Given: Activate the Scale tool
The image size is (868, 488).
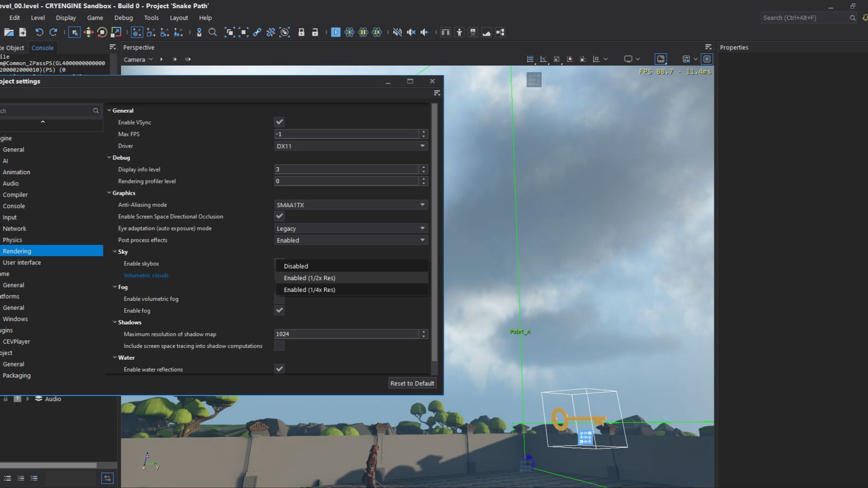Looking at the screenshot, I should click(116, 32).
